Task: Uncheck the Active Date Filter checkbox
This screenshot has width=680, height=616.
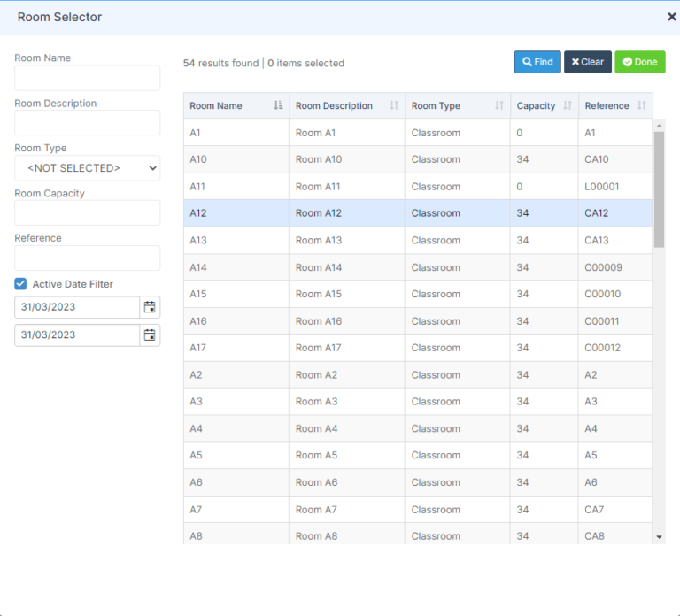Action: tap(20, 284)
